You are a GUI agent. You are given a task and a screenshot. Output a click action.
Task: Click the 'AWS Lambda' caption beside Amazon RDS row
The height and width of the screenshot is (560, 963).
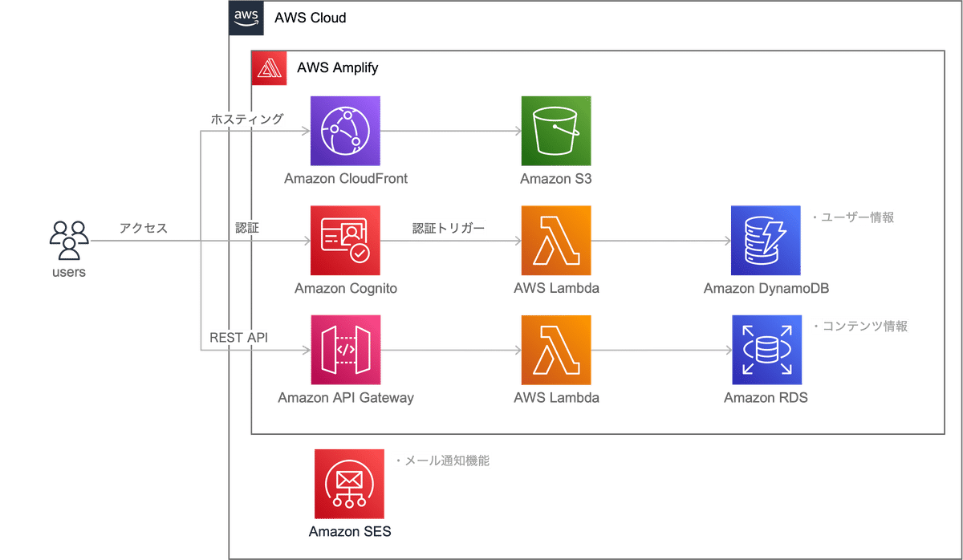tap(556, 397)
